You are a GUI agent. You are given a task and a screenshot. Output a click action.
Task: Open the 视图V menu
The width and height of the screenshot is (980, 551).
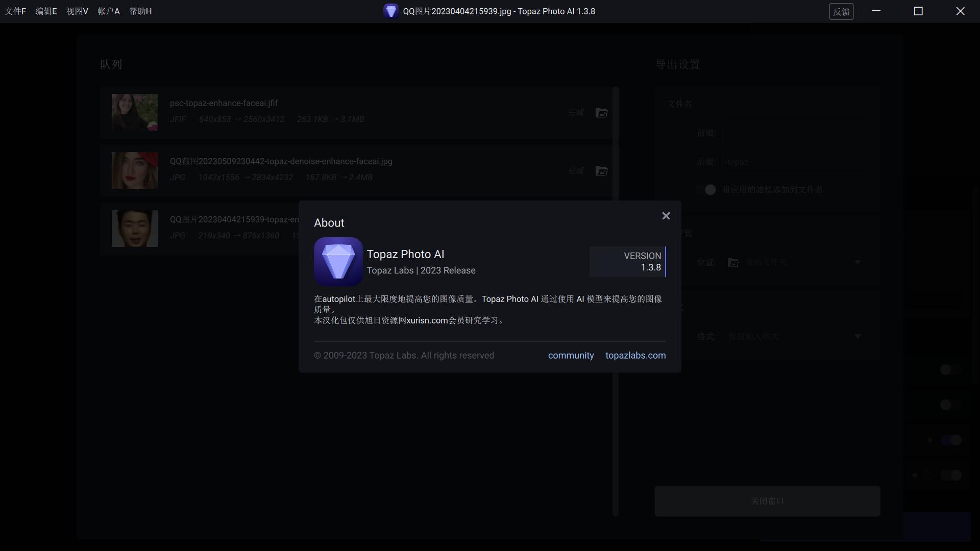pos(78,11)
